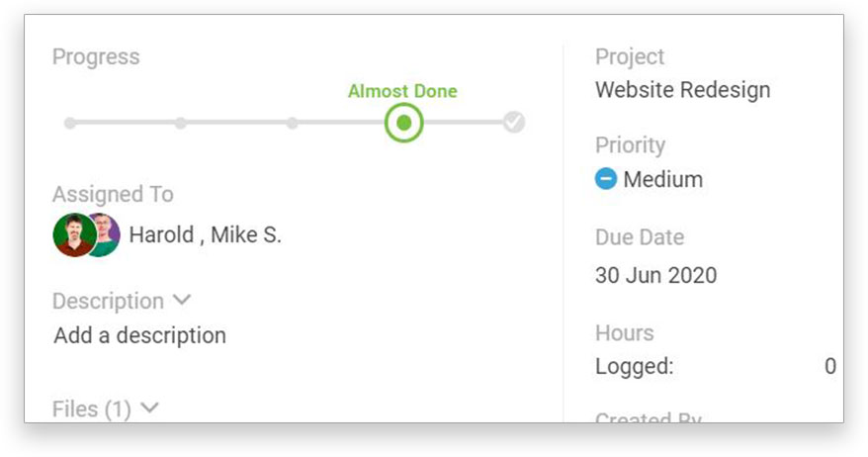Open the Priority Medium dropdown

(x=649, y=179)
